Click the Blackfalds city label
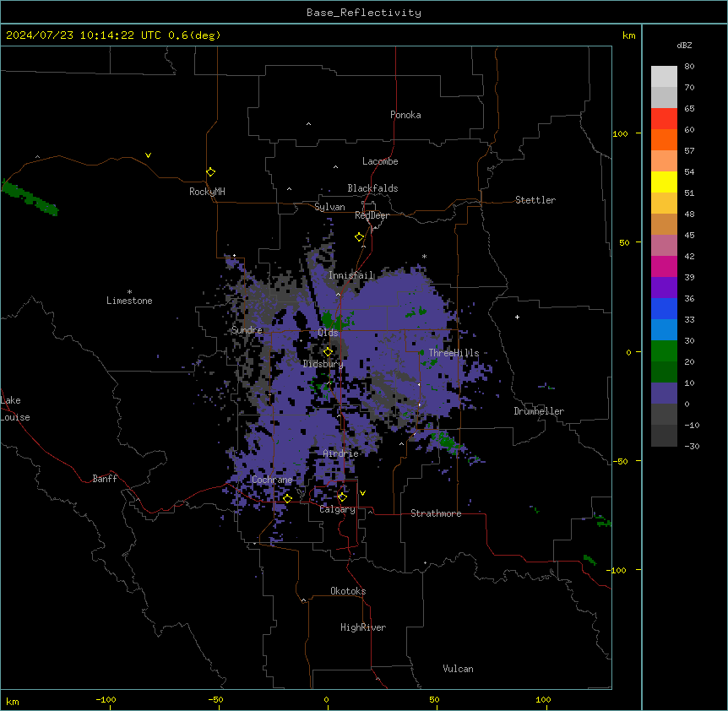The image size is (728, 711). (x=372, y=188)
